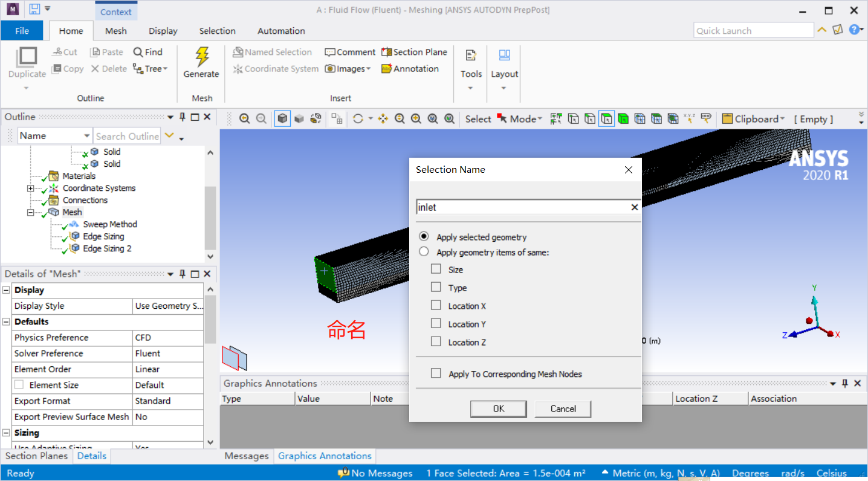Collapse the Mesh tree node
The image size is (868, 481).
[x=30, y=212]
